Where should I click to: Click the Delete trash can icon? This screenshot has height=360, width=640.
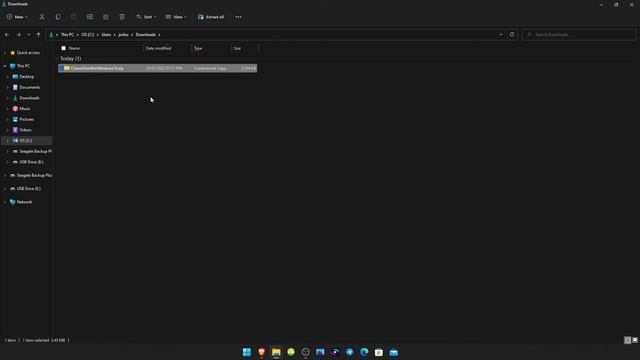click(x=122, y=17)
